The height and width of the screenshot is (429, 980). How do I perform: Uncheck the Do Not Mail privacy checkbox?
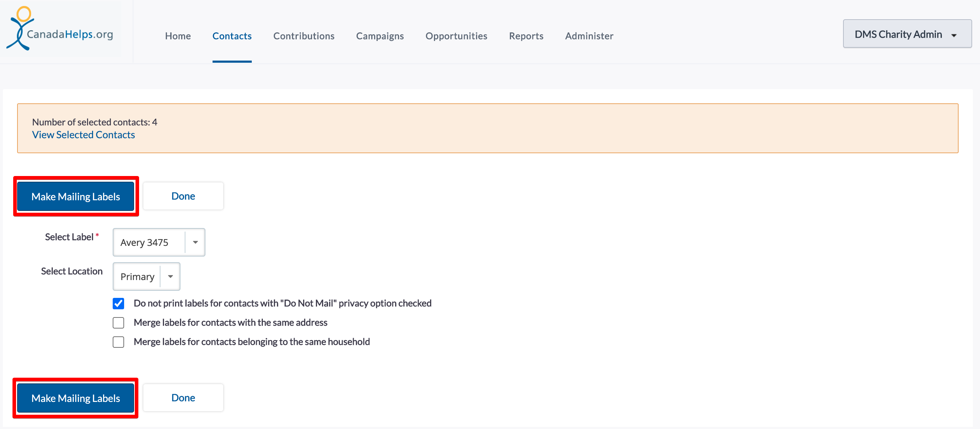point(118,303)
